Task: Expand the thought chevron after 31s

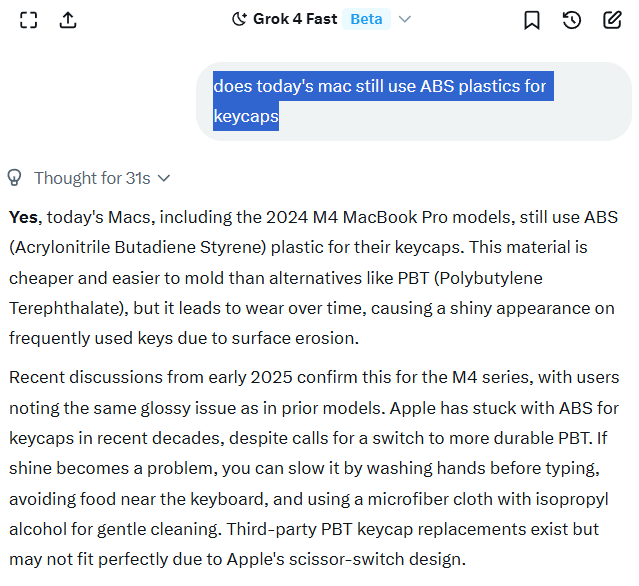Action: pos(164,178)
